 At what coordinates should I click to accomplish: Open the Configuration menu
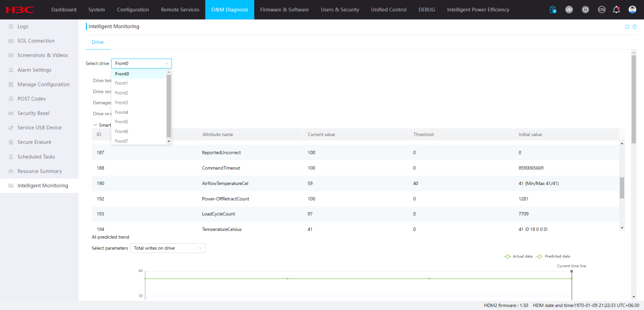pos(133,9)
